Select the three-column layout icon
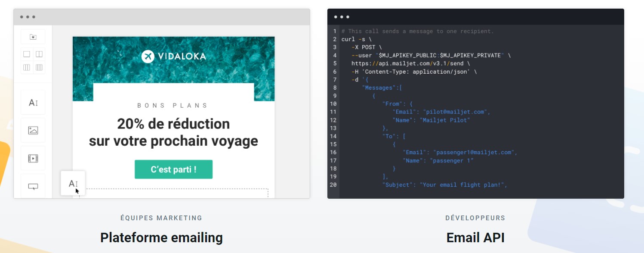This screenshot has height=253, width=644. 27,67
